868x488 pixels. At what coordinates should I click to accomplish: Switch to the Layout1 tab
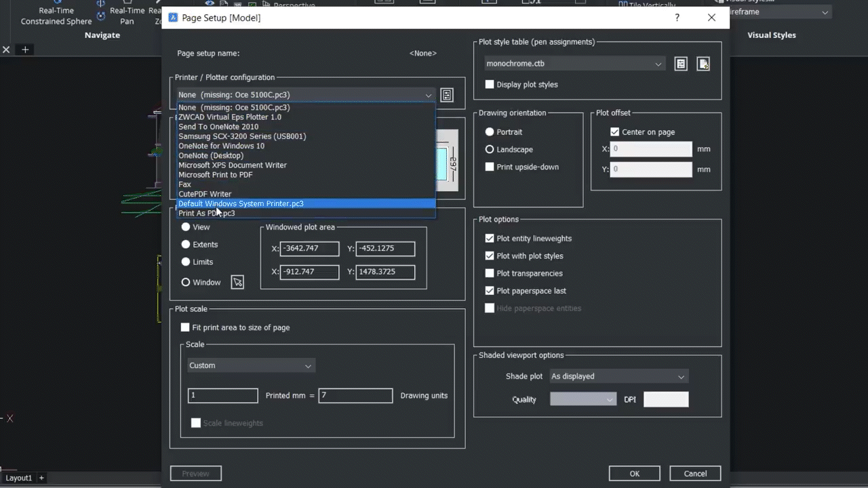[19, 478]
